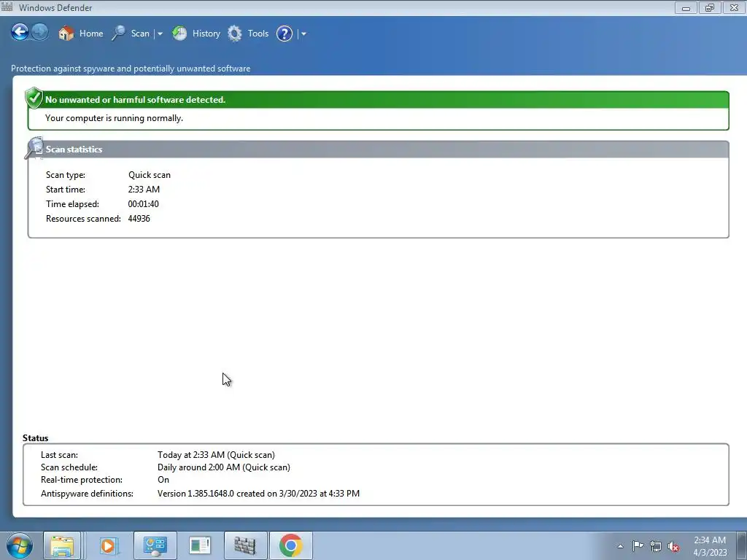
Task: Click the Scan statistics magnifier icon
Action: pyautogui.click(x=34, y=148)
